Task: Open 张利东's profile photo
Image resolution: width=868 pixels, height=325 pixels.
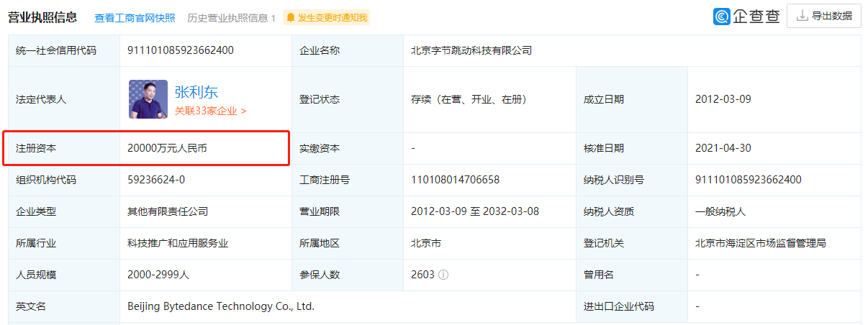Action: click(x=148, y=99)
